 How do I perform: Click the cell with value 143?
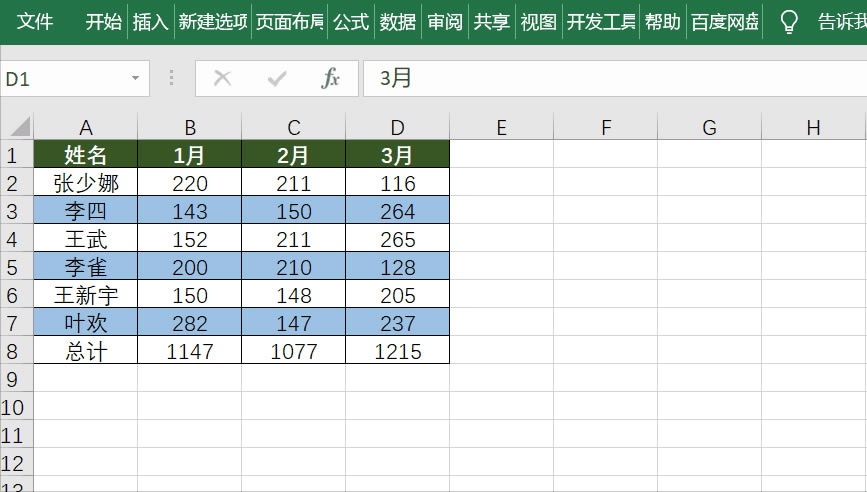(x=190, y=211)
